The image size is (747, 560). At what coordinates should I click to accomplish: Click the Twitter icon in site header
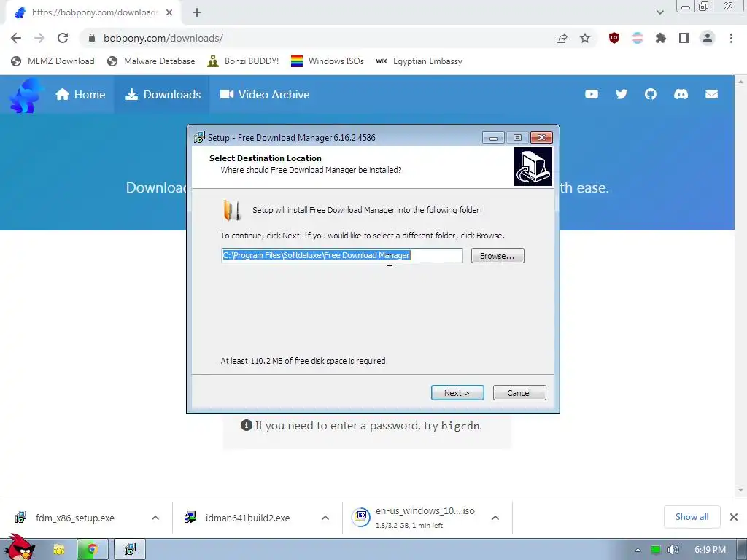pos(622,94)
